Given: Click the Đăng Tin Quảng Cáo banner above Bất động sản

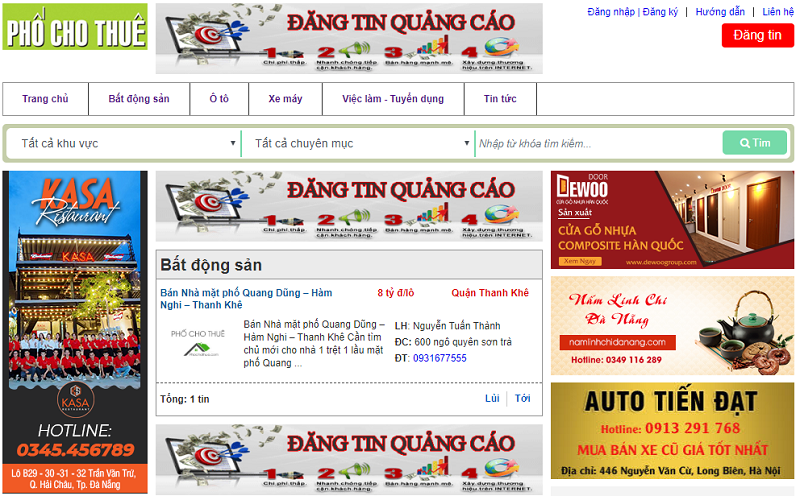Looking at the screenshot, I should [349, 206].
